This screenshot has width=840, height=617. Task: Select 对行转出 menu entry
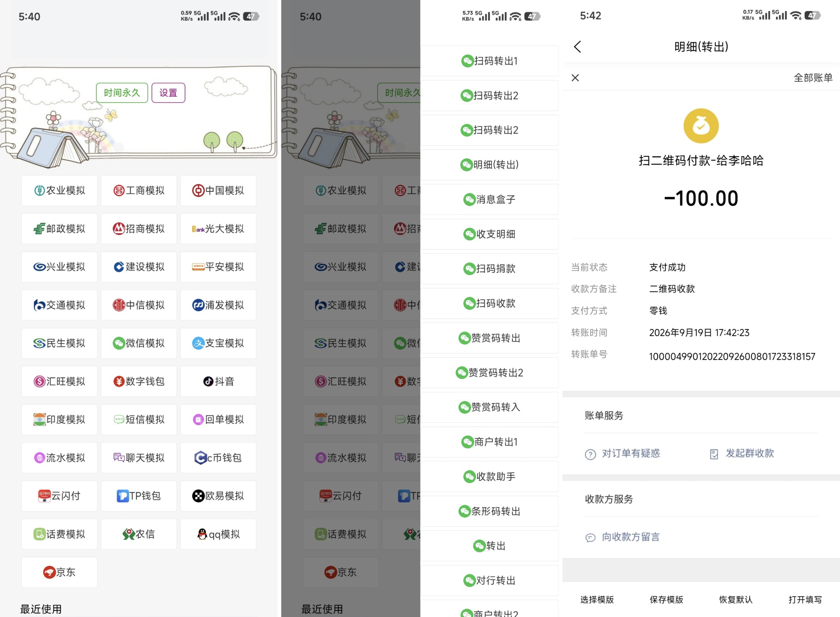pos(490,580)
